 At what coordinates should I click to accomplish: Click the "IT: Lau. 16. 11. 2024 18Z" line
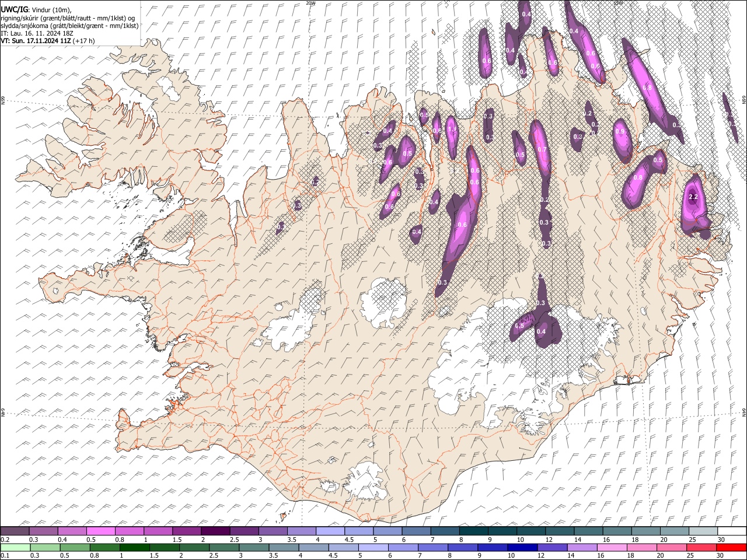point(37,33)
